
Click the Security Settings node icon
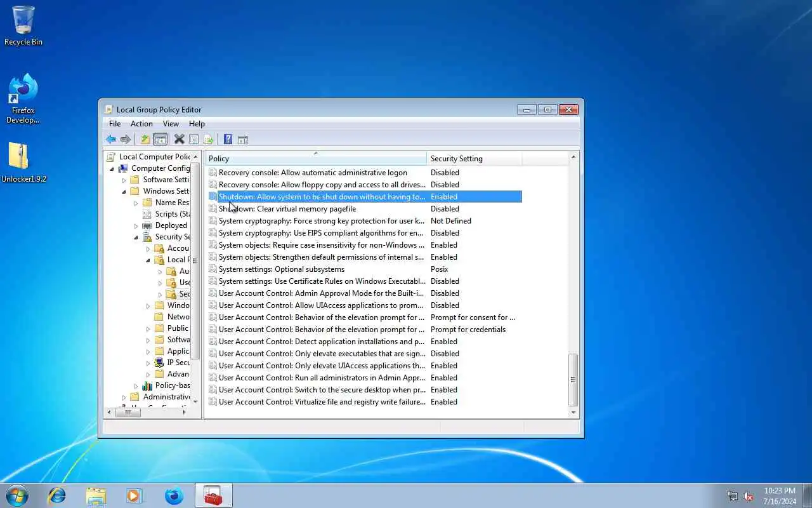[147, 237]
